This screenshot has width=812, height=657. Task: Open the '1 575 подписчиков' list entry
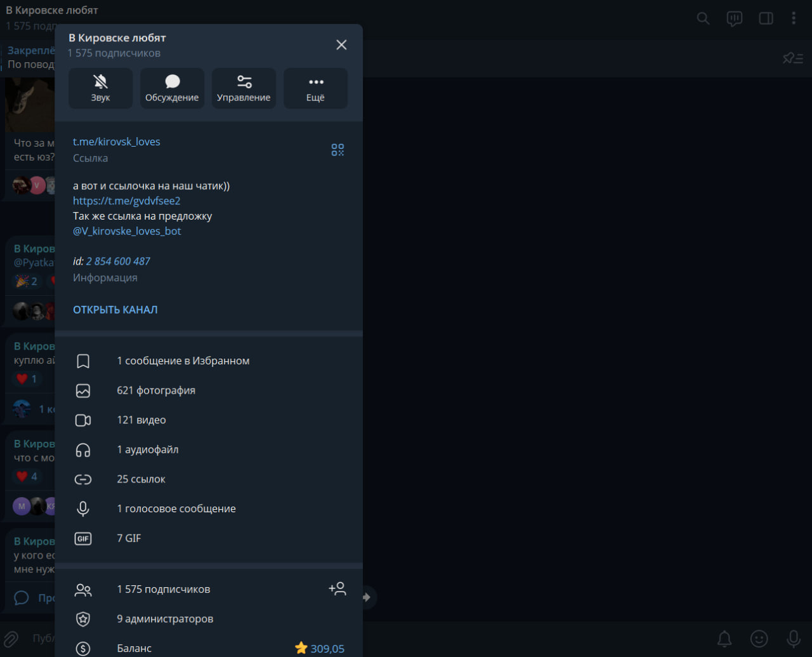click(x=164, y=589)
